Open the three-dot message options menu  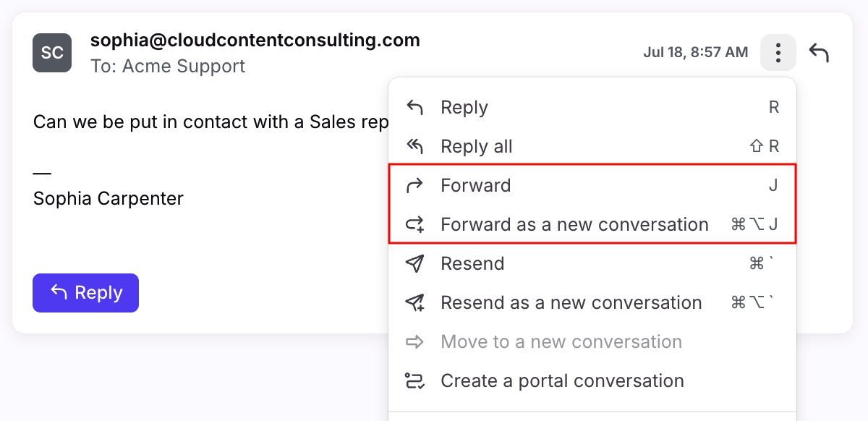point(778,53)
